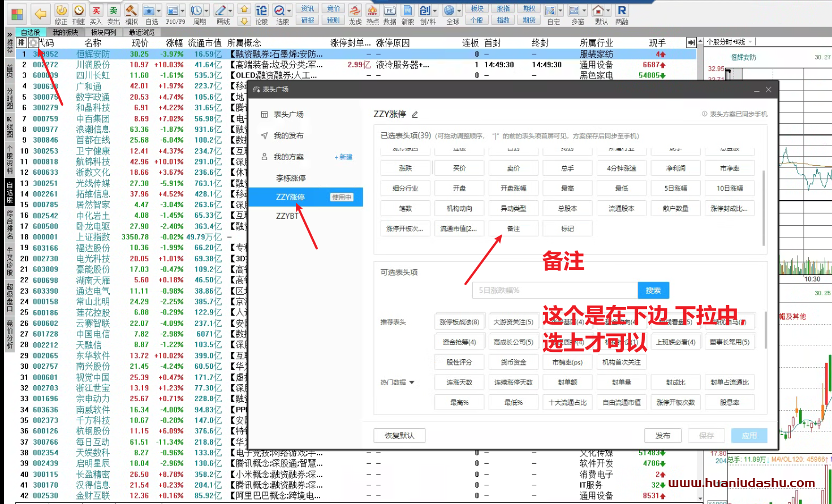Screen dimensions: 832x504
Task: Click the pencil icon beside ZZY涨停 title
Action: point(415,114)
